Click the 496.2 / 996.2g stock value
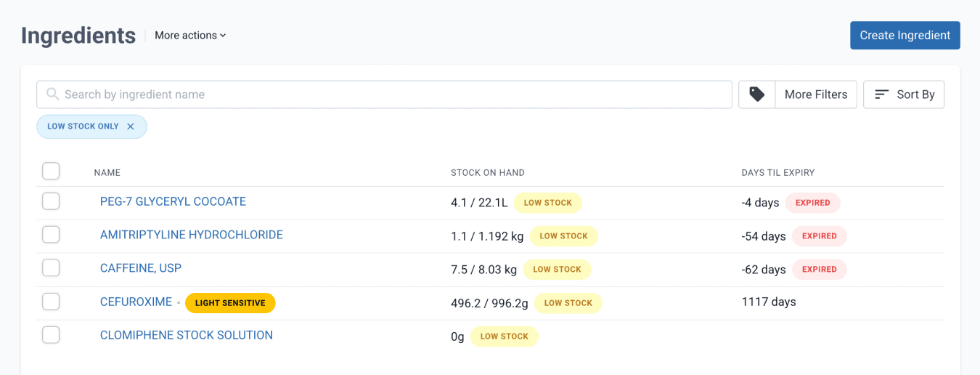This screenshot has height=375, width=980. 489,303
